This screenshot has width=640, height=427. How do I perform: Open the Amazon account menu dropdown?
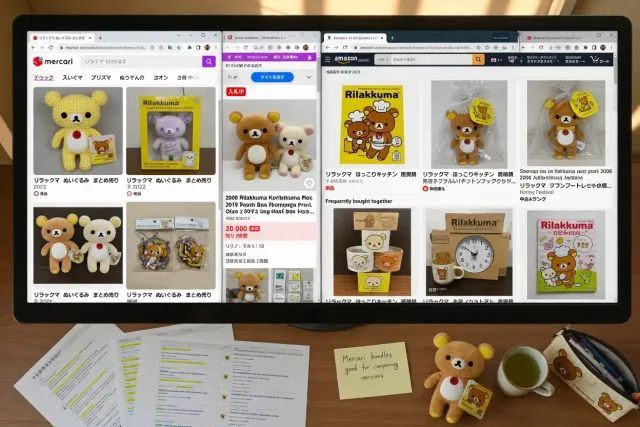(x=542, y=60)
